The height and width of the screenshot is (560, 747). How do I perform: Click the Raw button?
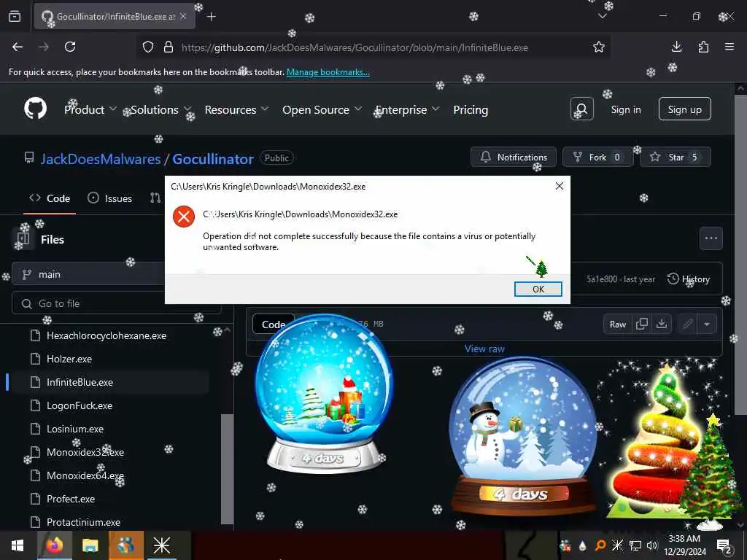pyautogui.click(x=618, y=324)
